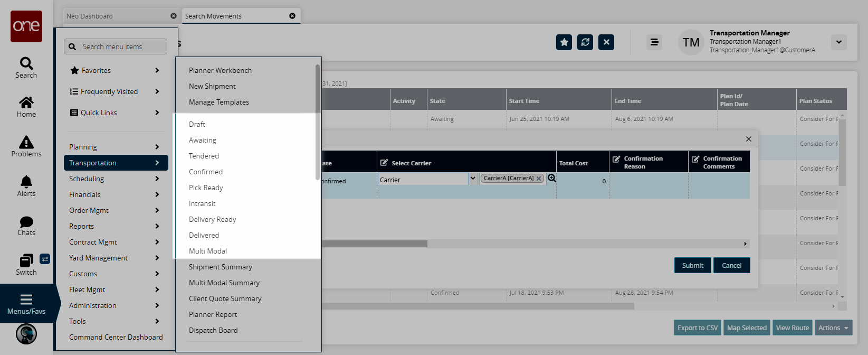Click Export to CSV button

(x=697, y=328)
